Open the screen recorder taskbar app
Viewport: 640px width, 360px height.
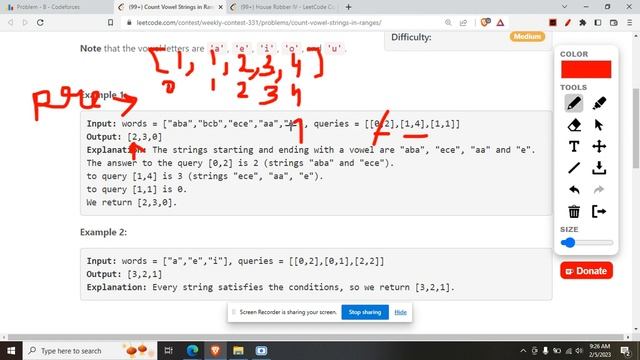[262, 351]
